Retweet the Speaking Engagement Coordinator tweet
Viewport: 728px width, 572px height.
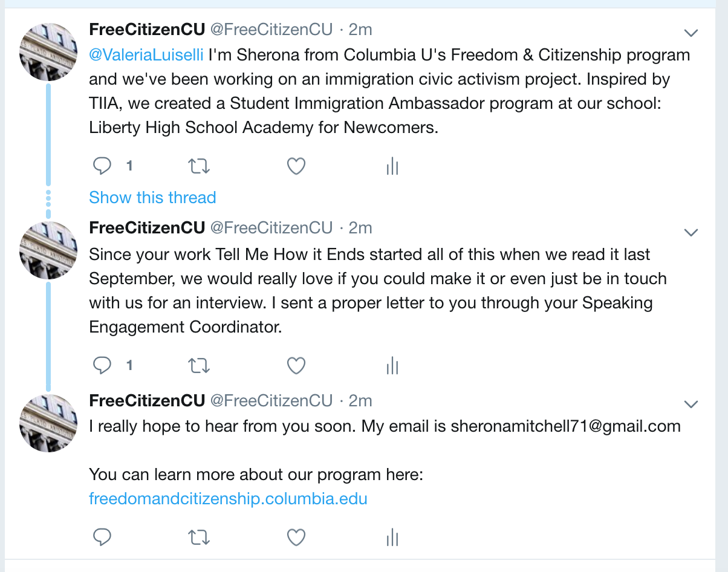[x=199, y=365]
